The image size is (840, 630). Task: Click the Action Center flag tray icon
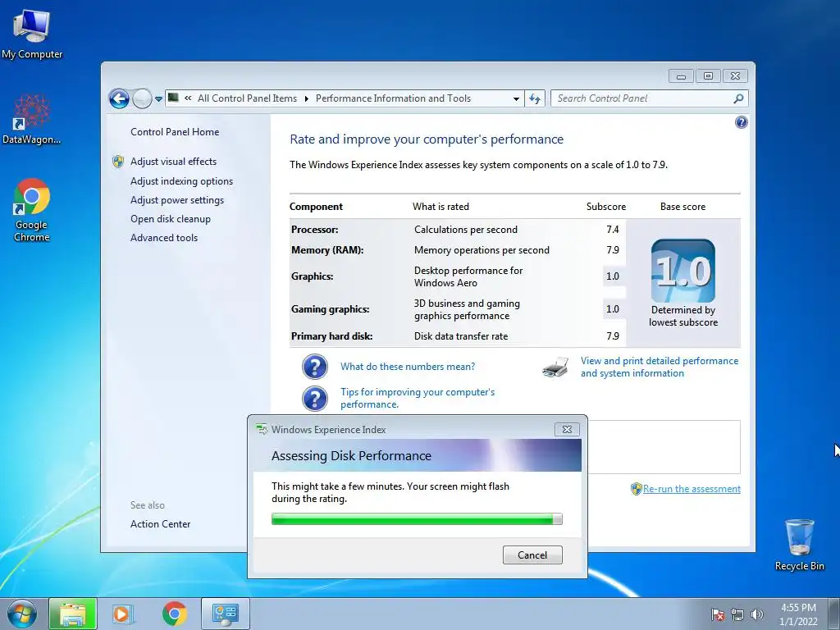click(717, 614)
